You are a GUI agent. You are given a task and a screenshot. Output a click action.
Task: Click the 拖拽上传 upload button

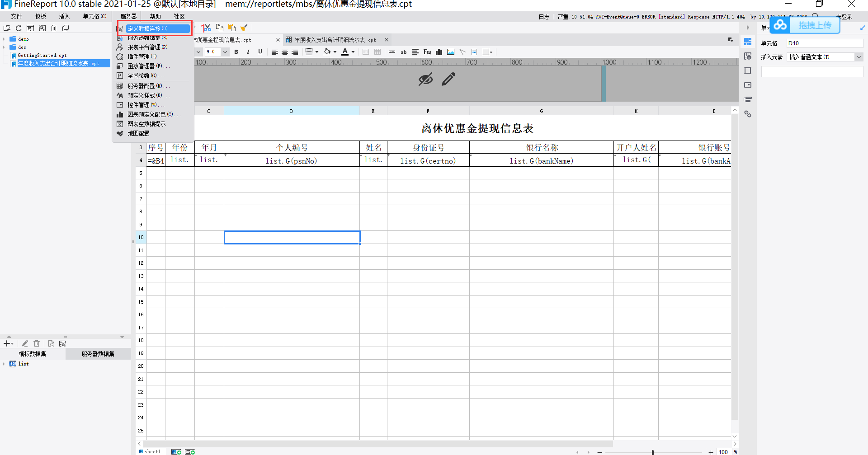click(805, 25)
